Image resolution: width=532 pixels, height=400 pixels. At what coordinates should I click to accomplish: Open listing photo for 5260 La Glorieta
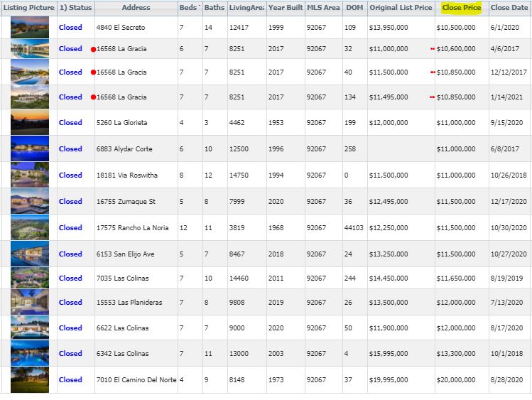pos(30,122)
